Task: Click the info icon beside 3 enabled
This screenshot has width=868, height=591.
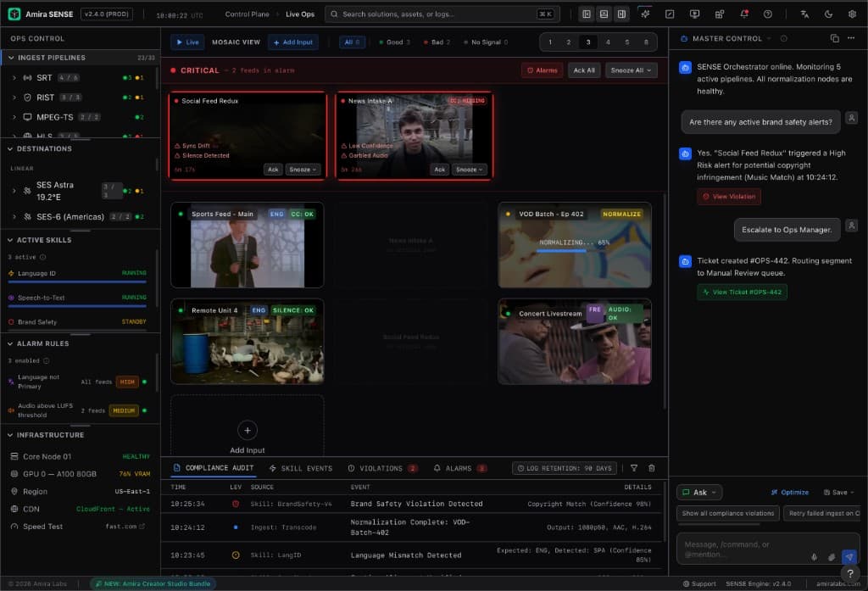Action: pyautogui.click(x=46, y=360)
